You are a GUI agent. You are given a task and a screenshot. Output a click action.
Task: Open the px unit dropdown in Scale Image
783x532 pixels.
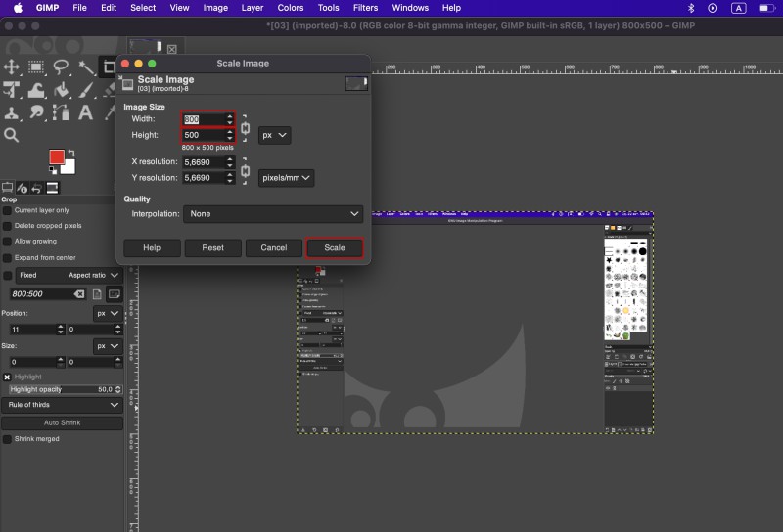(275, 135)
